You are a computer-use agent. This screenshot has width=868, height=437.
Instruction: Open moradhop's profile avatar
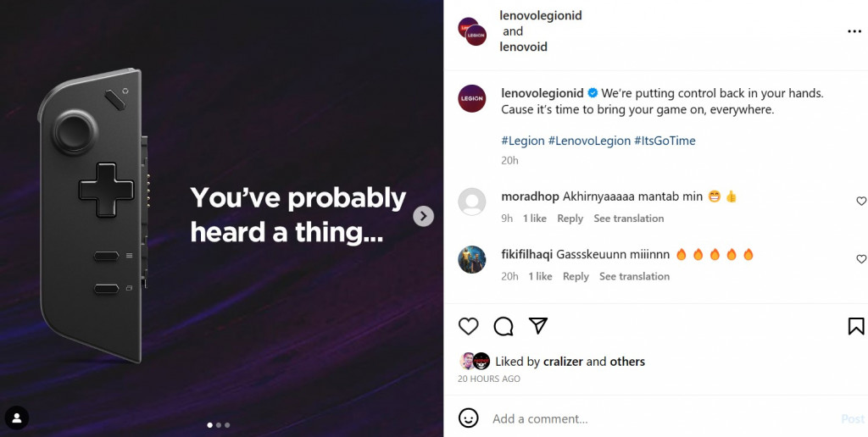point(472,202)
